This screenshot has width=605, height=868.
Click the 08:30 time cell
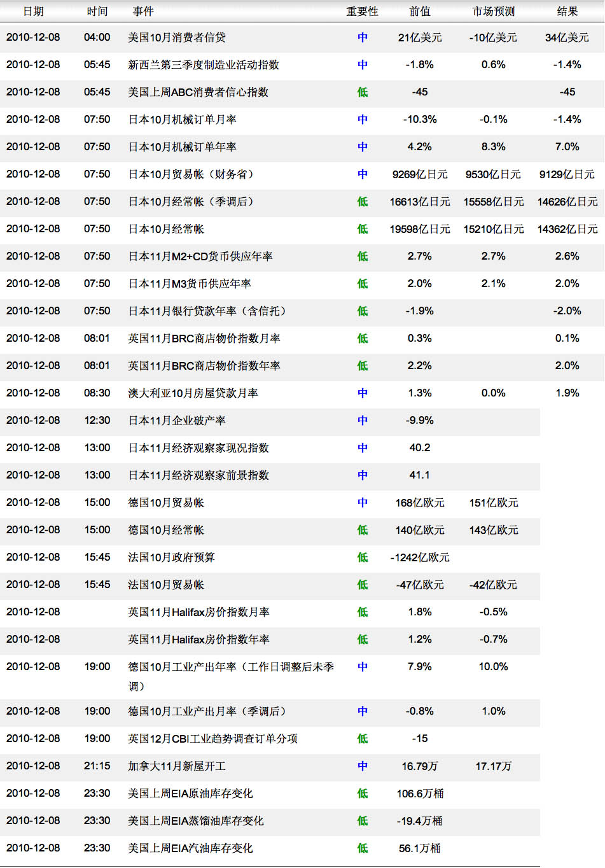(x=97, y=393)
